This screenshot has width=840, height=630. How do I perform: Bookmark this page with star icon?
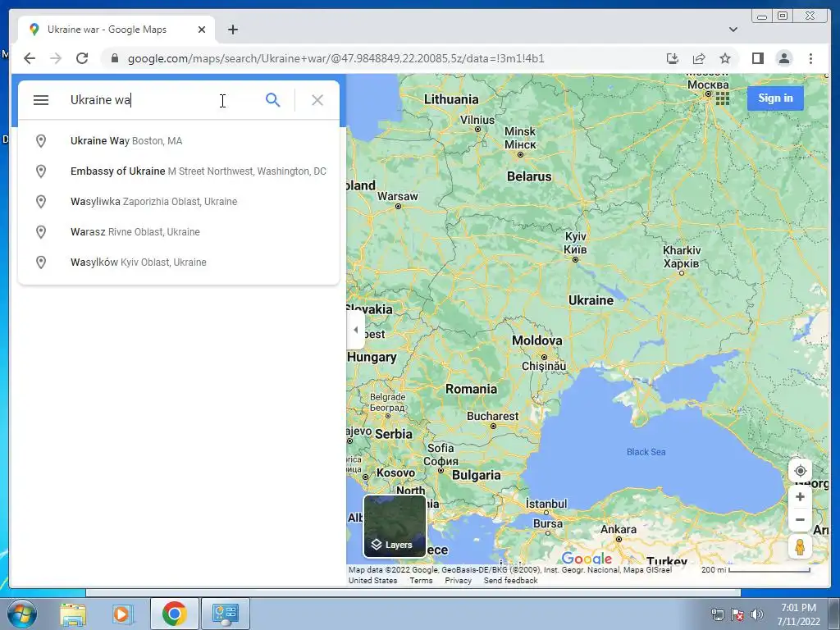[725, 58]
